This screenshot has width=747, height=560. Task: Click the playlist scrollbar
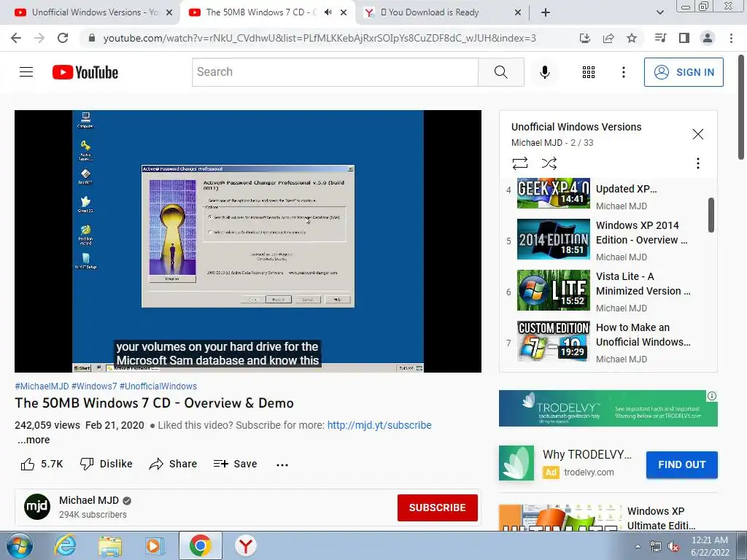tap(711, 215)
